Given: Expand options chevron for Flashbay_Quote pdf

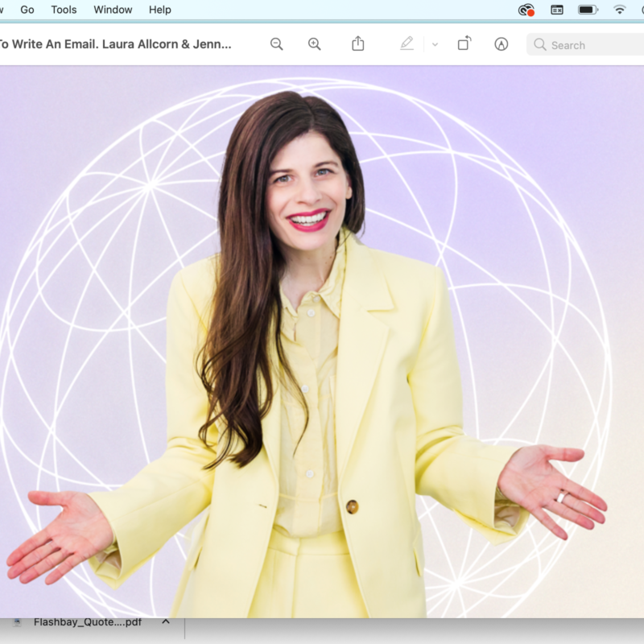Looking at the screenshot, I should 166,621.
